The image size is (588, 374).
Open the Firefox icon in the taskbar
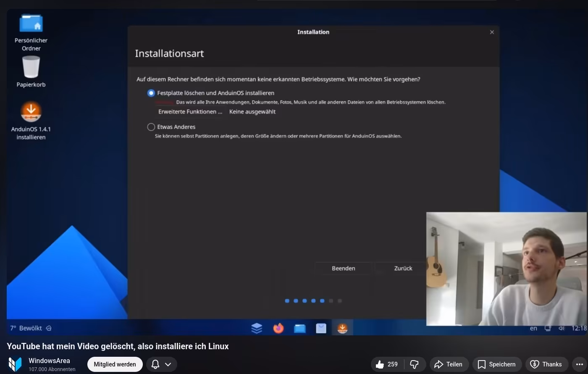click(278, 328)
